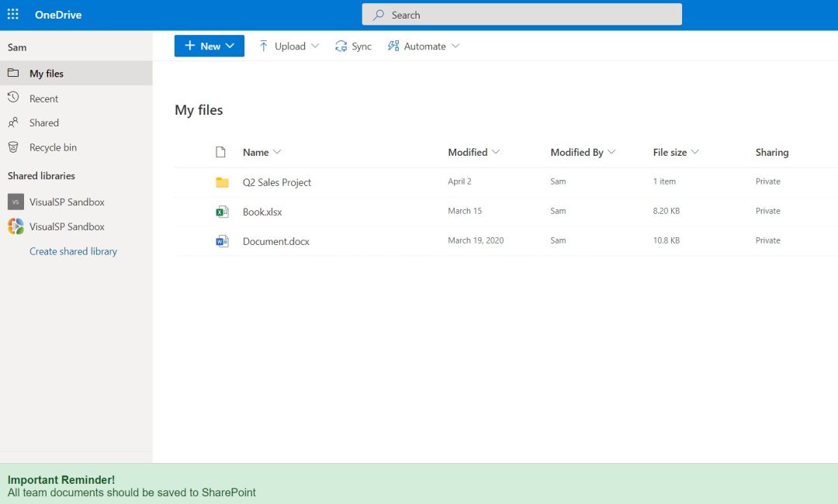Open Shared in the left navigation
The height and width of the screenshot is (504, 838).
pos(43,123)
